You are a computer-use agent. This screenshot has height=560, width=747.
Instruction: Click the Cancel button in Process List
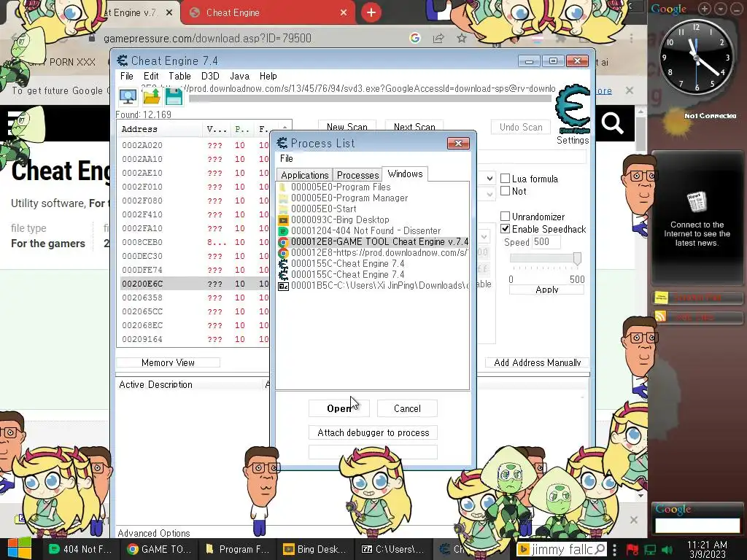tap(407, 408)
